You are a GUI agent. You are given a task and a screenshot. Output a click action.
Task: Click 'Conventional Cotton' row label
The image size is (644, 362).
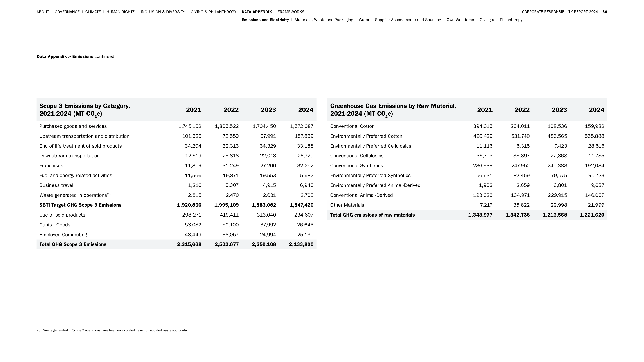(352, 126)
